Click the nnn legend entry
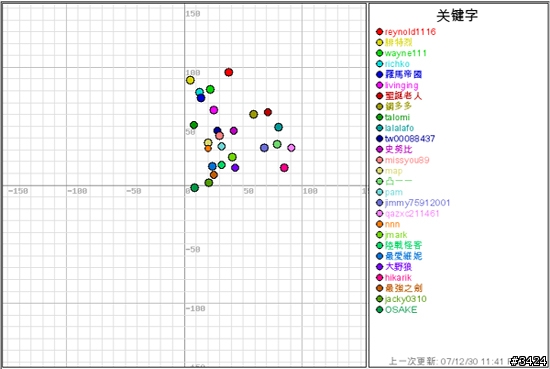 click(388, 224)
